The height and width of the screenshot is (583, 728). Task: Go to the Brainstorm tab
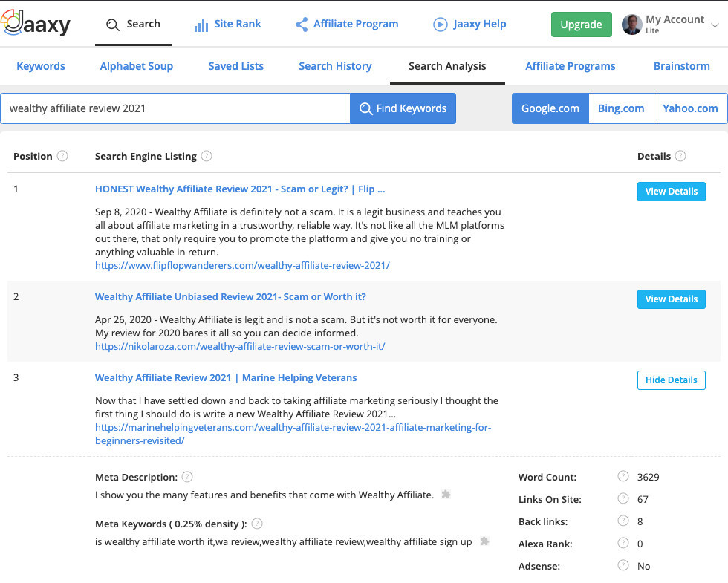[x=682, y=66]
